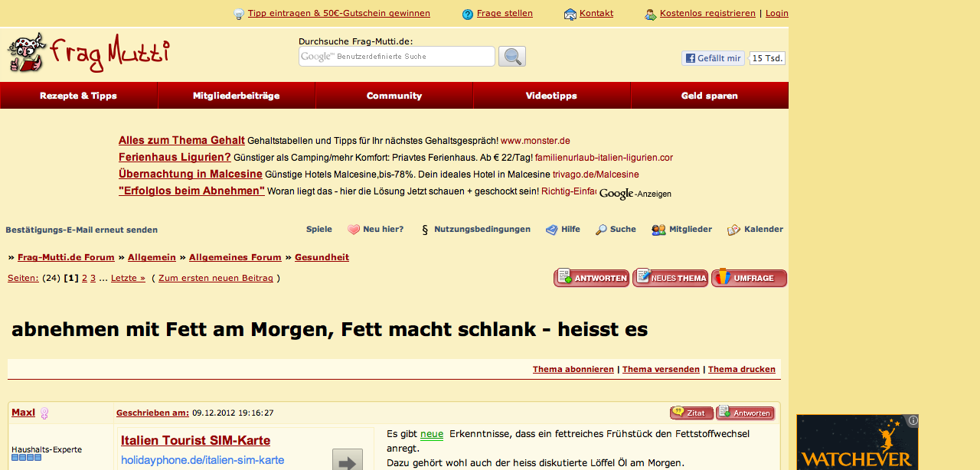980x470 pixels.
Task: Click Kostenlos registrieren link
Action: (707, 13)
